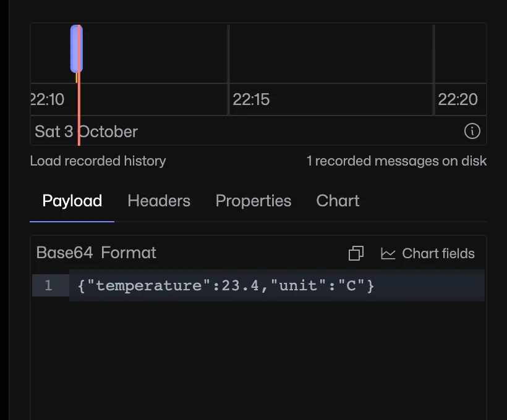Open the Properties tab
The width and height of the screenshot is (507, 420).
[x=253, y=201]
